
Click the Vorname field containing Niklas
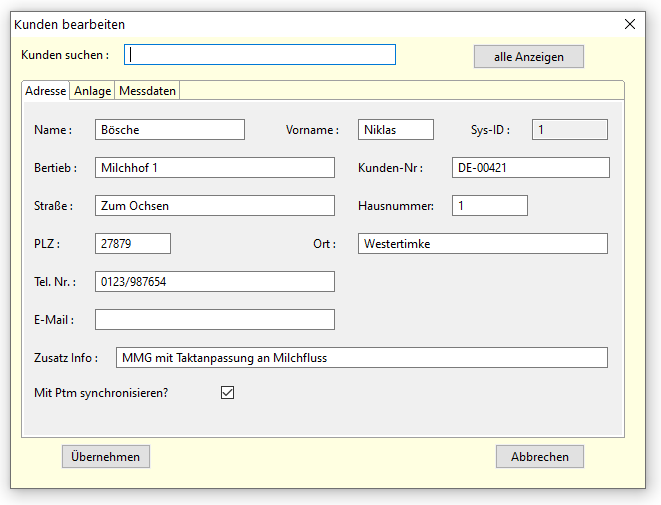pos(396,129)
